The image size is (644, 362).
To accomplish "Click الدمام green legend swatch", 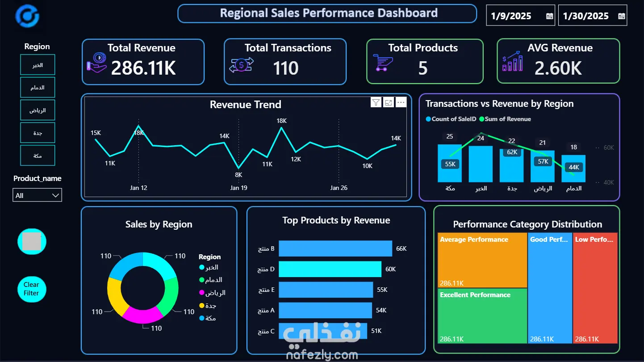I will [x=202, y=280].
